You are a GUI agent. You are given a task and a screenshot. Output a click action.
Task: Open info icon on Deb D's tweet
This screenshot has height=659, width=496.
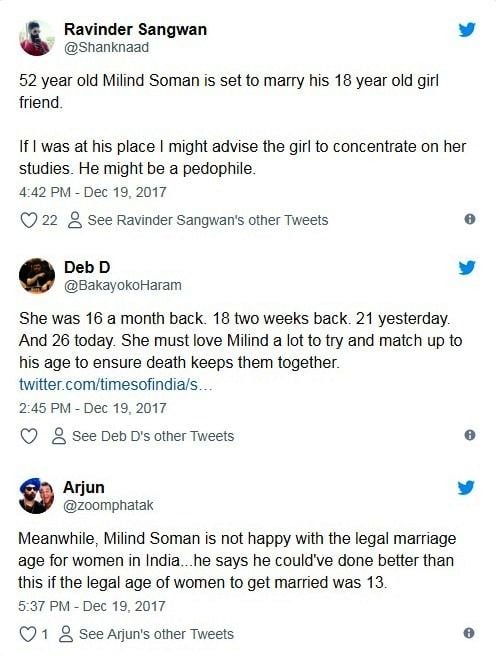[x=470, y=435]
